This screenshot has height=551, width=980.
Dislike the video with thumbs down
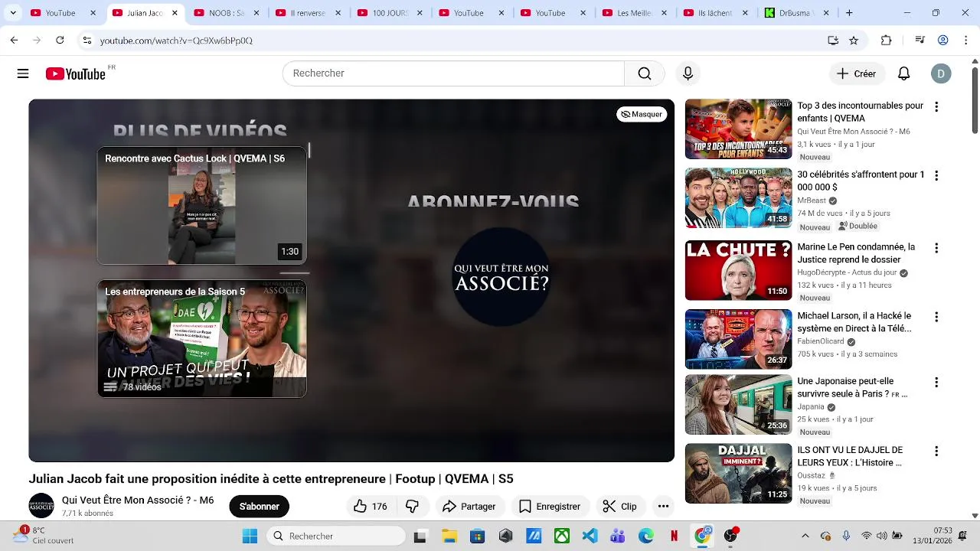412,507
